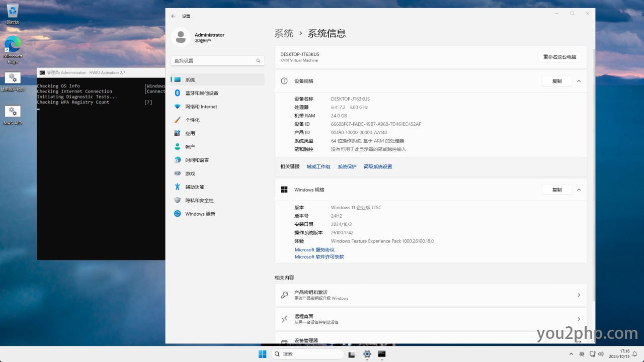Screen dimensions: 644x362
Task: Click the 时间和语言 globe clock icon
Action: pos(177,160)
